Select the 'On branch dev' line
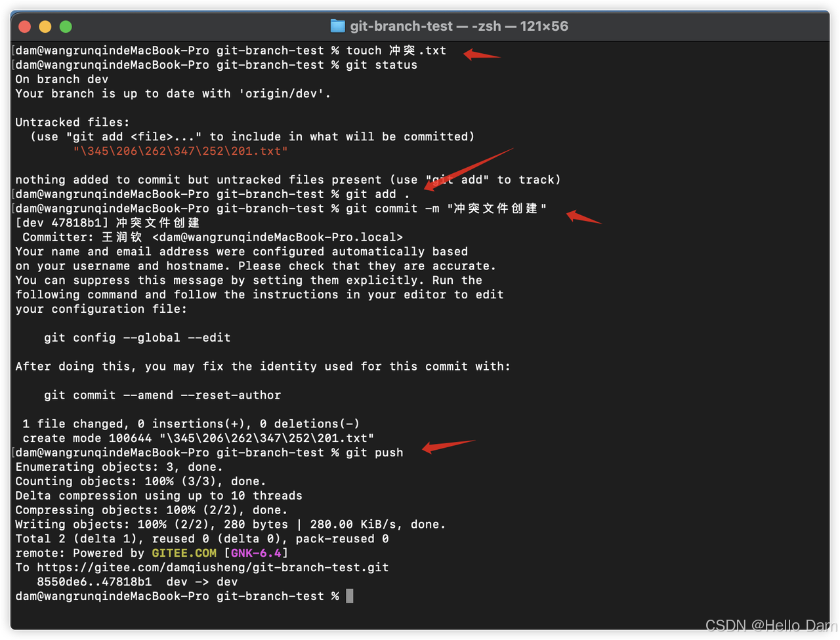 [62, 79]
